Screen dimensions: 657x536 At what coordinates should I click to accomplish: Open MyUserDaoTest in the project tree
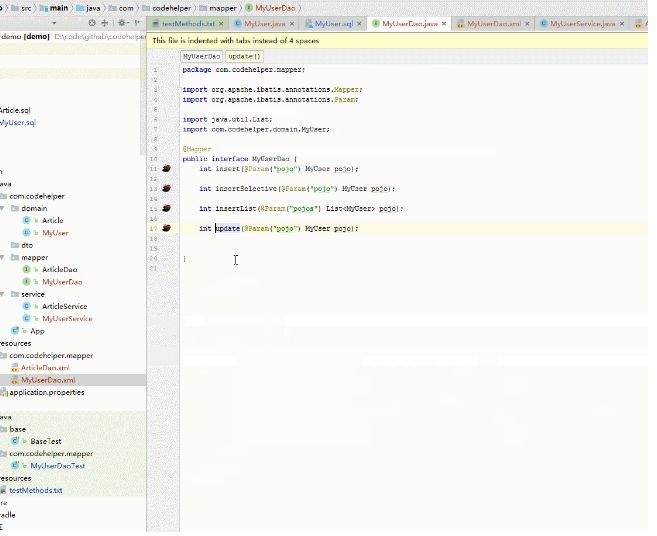click(57, 465)
